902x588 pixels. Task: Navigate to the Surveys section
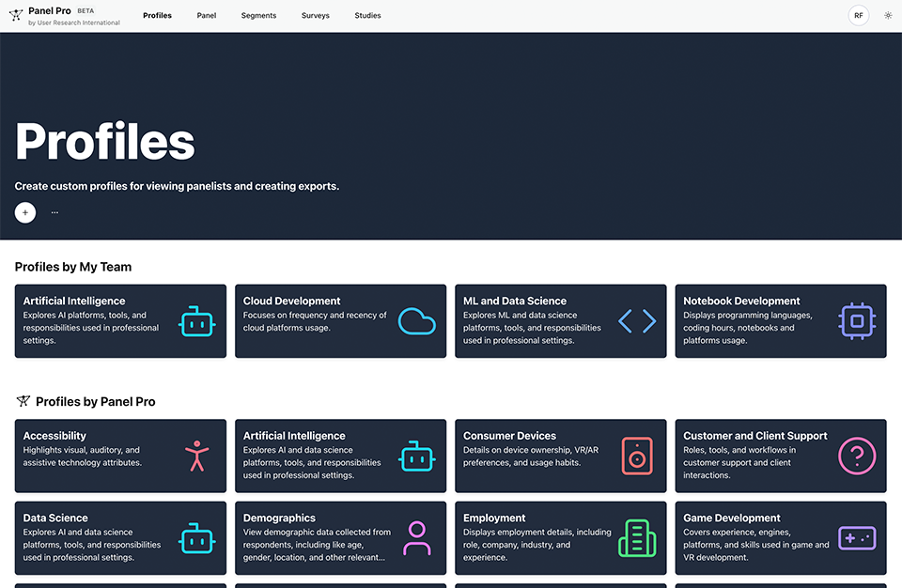tap(315, 15)
